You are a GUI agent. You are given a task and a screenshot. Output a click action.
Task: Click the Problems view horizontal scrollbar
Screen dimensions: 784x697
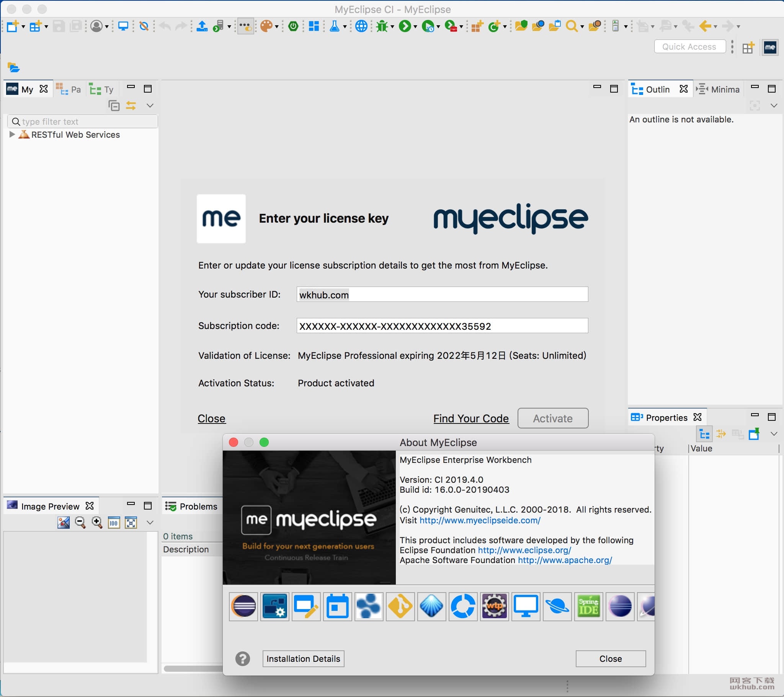193,669
